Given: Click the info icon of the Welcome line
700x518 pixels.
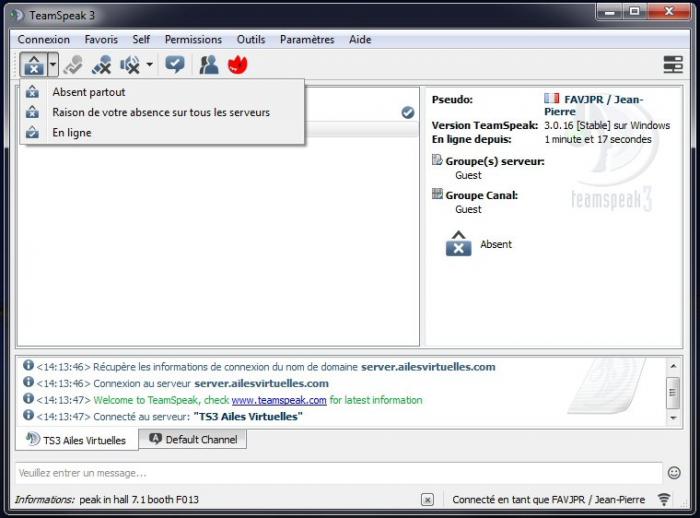Looking at the screenshot, I should click(x=28, y=398).
